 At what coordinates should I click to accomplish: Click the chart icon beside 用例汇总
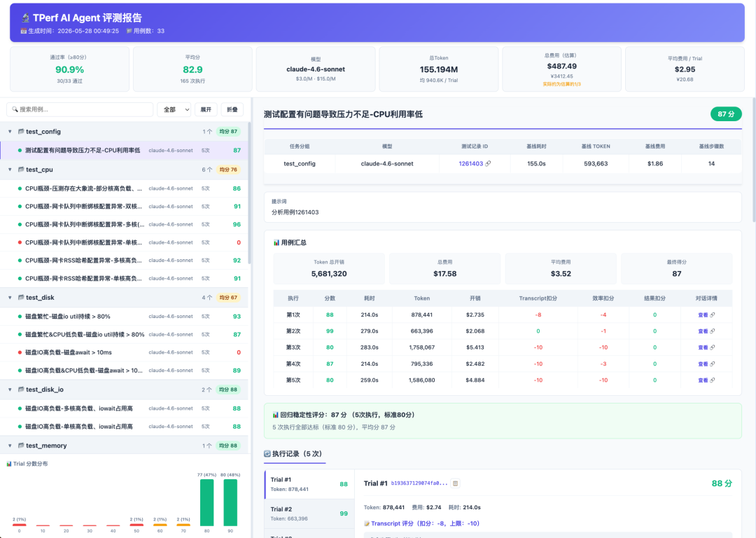(276, 242)
